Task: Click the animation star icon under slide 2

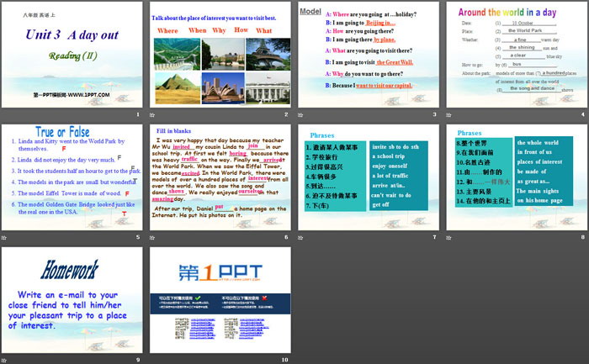Action: [x=151, y=116]
